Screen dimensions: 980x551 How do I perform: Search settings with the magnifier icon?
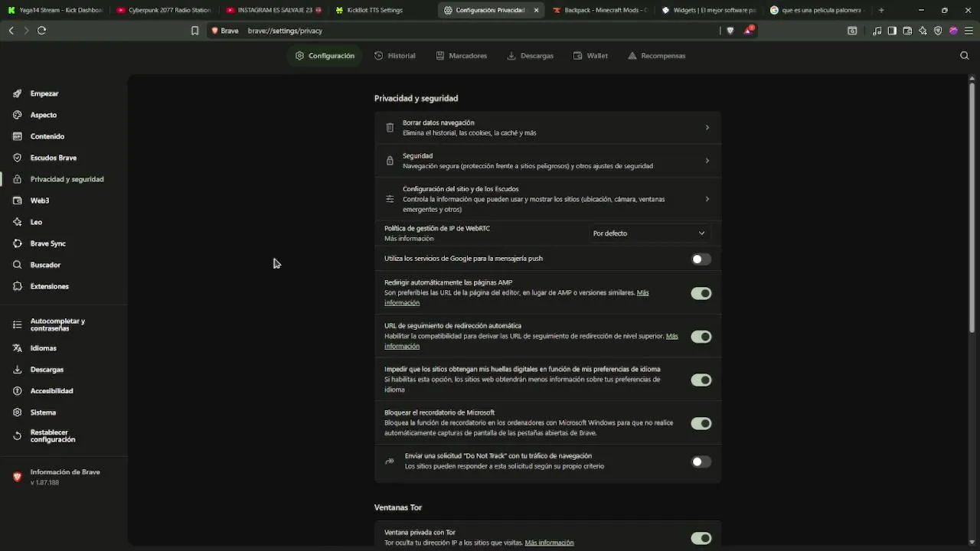[965, 55]
